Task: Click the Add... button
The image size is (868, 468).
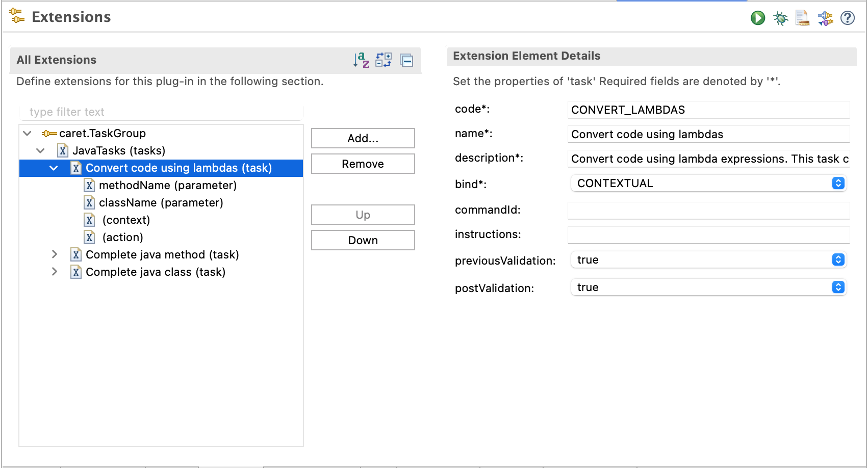Action: click(363, 138)
